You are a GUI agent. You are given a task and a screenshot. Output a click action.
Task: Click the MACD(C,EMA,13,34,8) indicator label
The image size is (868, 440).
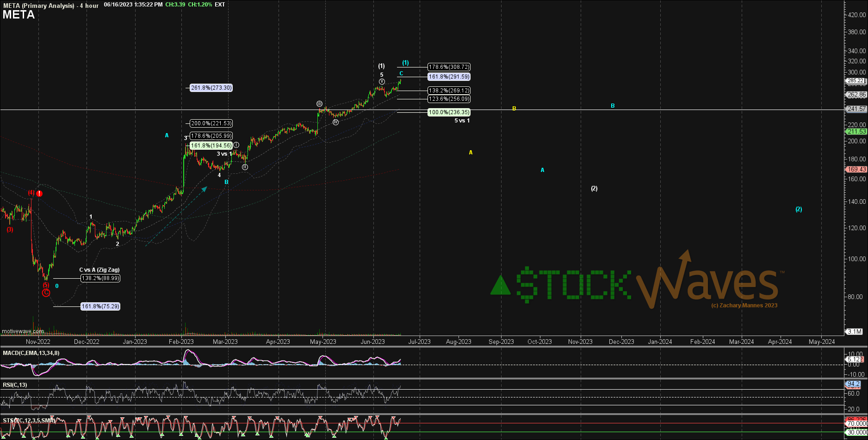tap(31, 353)
